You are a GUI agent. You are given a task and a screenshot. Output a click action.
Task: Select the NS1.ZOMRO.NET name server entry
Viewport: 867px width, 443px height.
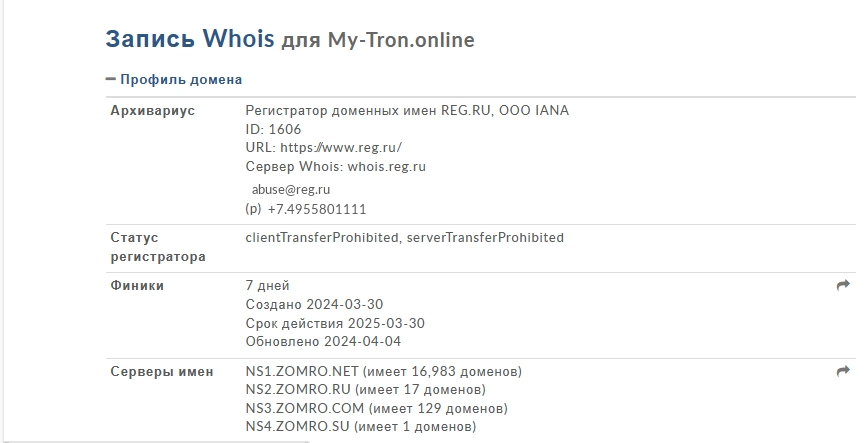(302, 371)
